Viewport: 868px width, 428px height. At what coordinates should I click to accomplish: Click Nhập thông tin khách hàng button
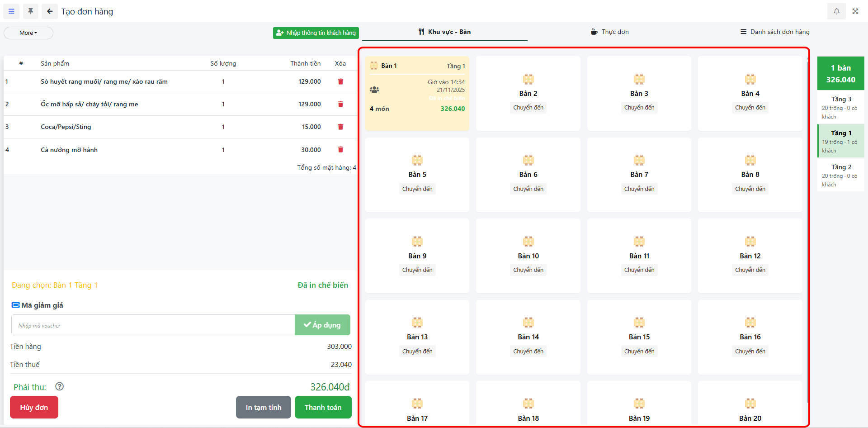click(x=316, y=33)
